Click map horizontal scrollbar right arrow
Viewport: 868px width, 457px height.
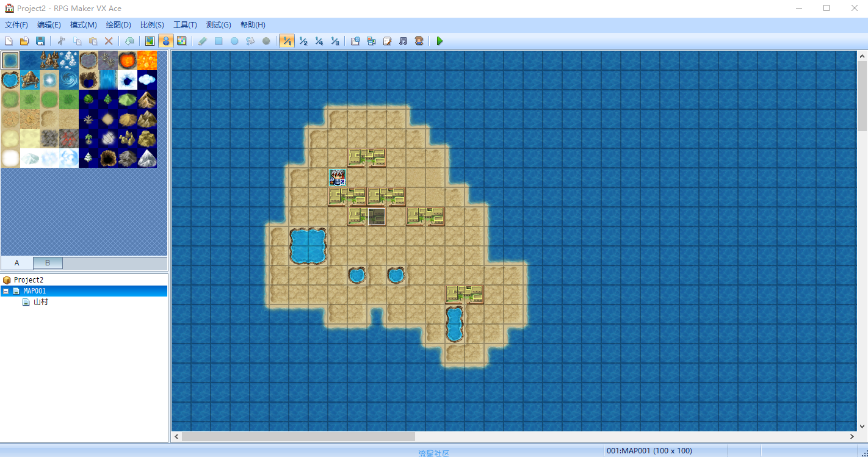click(x=852, y=437)
